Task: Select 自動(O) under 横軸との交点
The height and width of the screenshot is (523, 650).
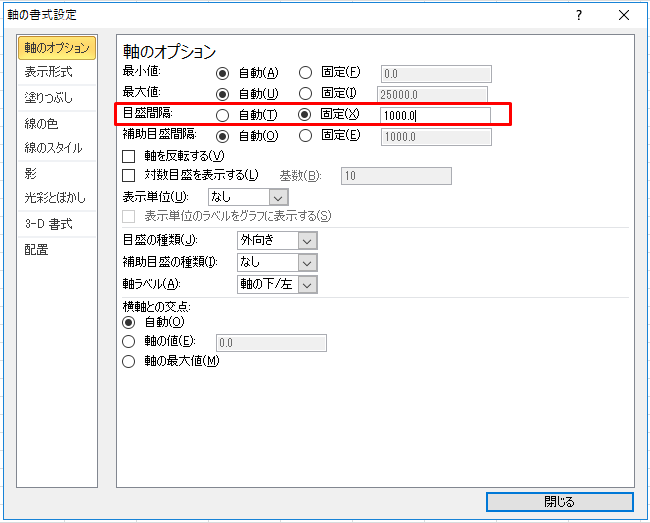Action: tap(129, 322)
